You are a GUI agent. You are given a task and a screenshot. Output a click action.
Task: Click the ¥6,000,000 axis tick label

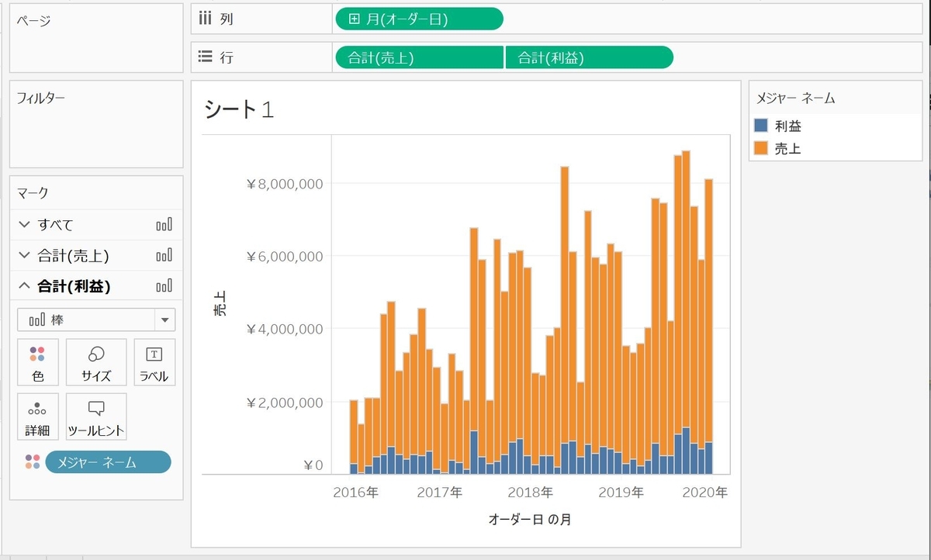tap(284, 257)
